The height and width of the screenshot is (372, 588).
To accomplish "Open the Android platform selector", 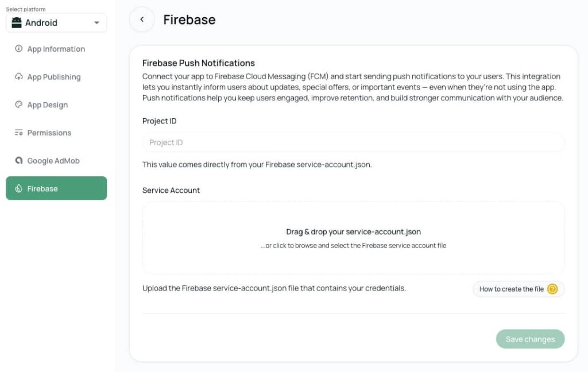I will point(56,23).
